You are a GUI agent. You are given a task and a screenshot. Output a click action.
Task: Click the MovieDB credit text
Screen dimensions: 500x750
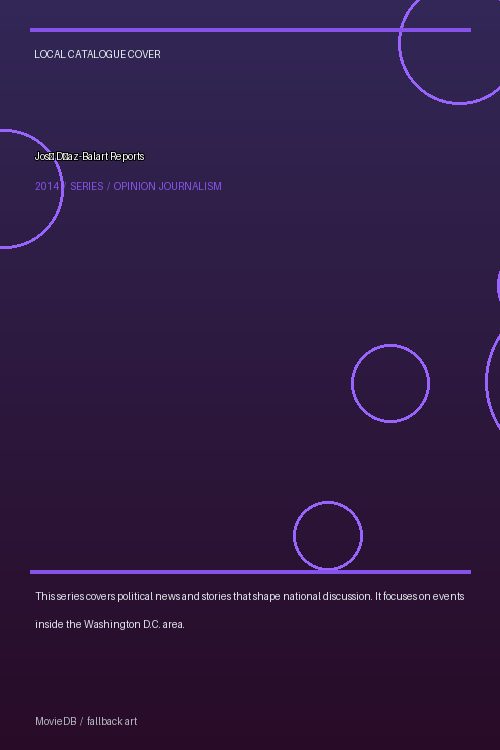click(x=56, y=721)
